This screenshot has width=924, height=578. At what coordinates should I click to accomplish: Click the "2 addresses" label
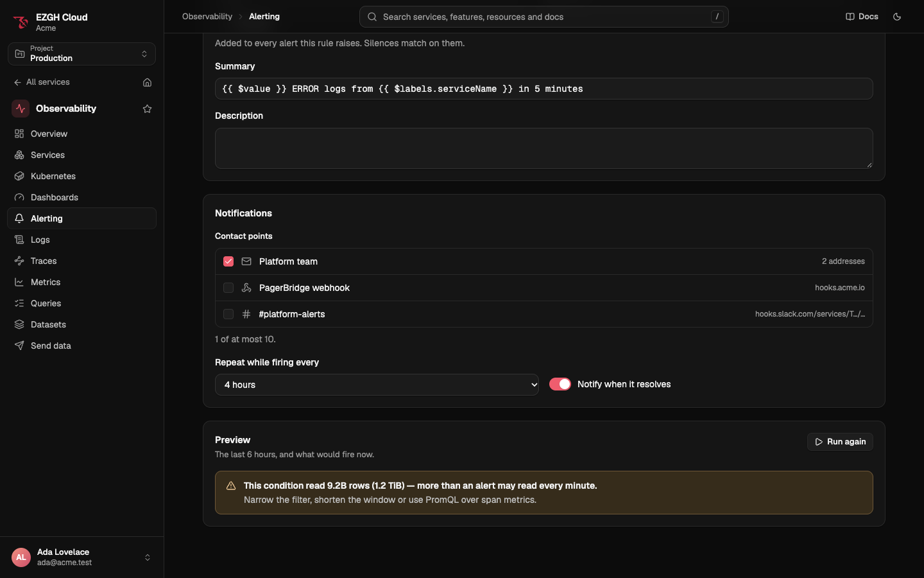(843, 261)
